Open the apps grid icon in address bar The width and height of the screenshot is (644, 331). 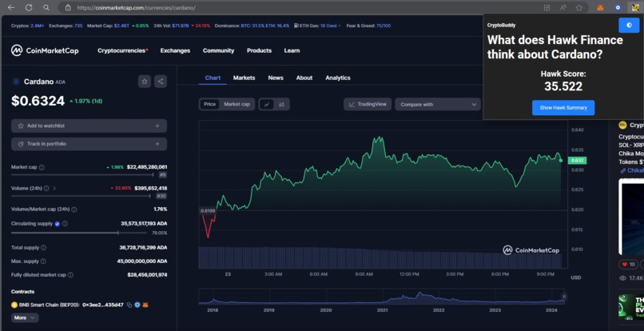click(x=547, y=7)
